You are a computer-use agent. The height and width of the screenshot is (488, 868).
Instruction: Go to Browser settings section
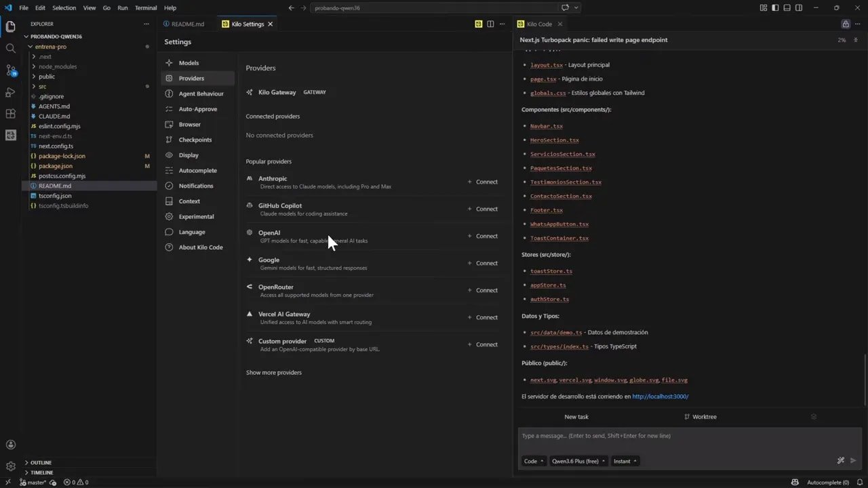(198, 125)
